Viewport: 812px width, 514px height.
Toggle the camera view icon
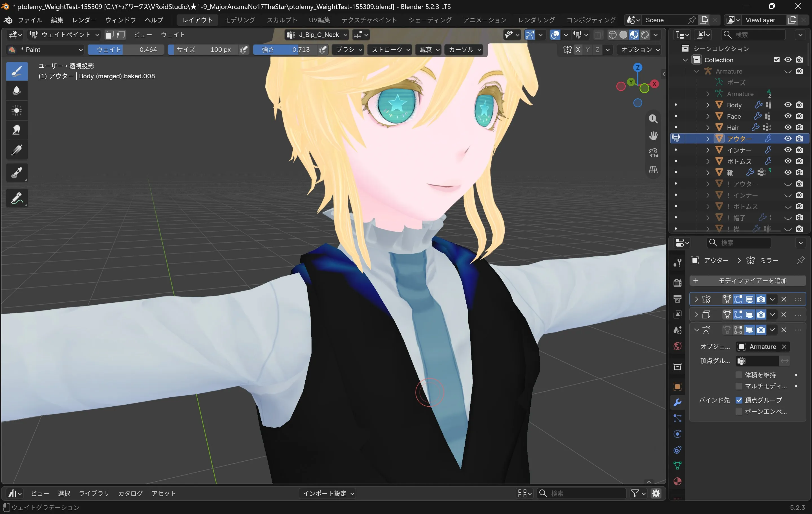[x=653, y=153]
